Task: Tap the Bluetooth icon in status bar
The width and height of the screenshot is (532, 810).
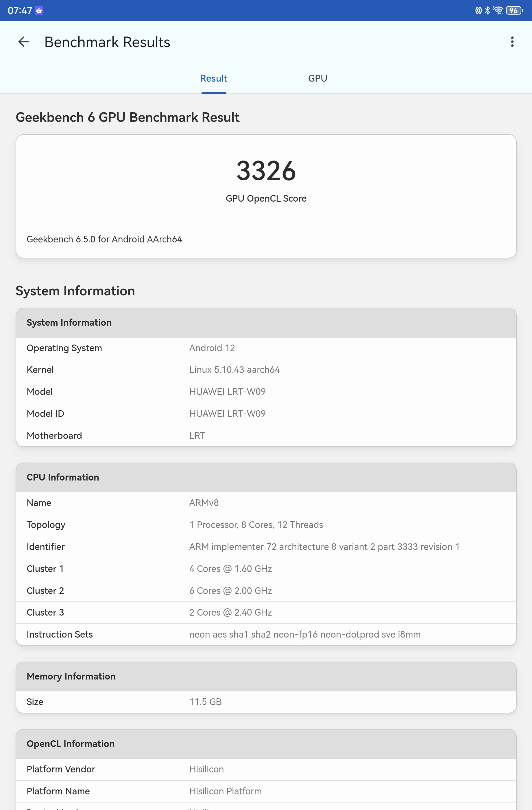Action: coord(487,10)
